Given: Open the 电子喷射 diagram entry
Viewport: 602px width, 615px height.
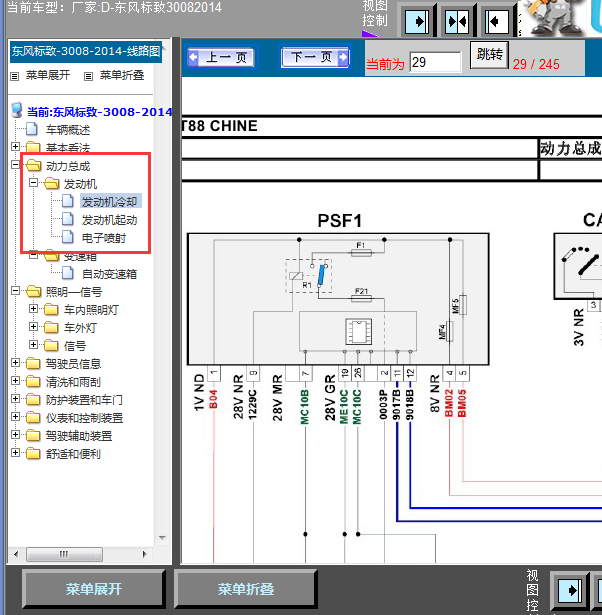Looking at the screenshot, I should [x=104, y=238].
